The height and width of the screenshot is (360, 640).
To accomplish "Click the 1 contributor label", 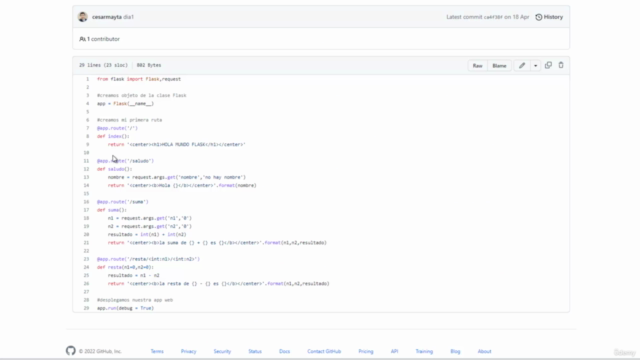I will [100, 39].
